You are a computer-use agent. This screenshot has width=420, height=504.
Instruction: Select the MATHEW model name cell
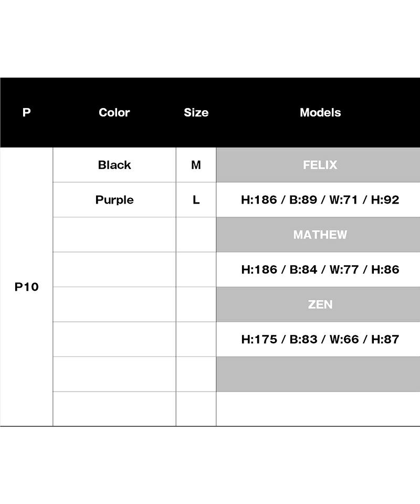(x=320, y=235)
